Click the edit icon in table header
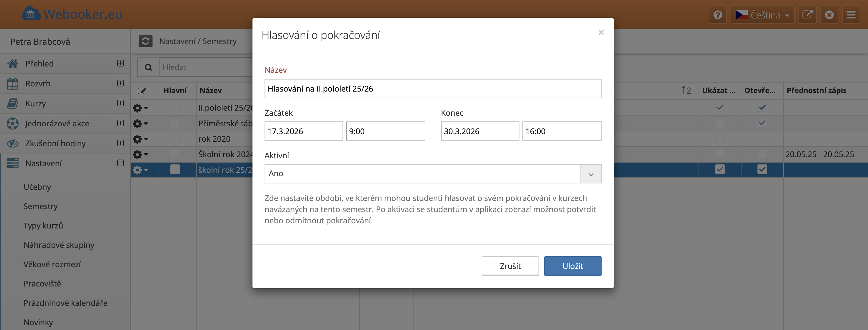868x330 pixels. 142,91
